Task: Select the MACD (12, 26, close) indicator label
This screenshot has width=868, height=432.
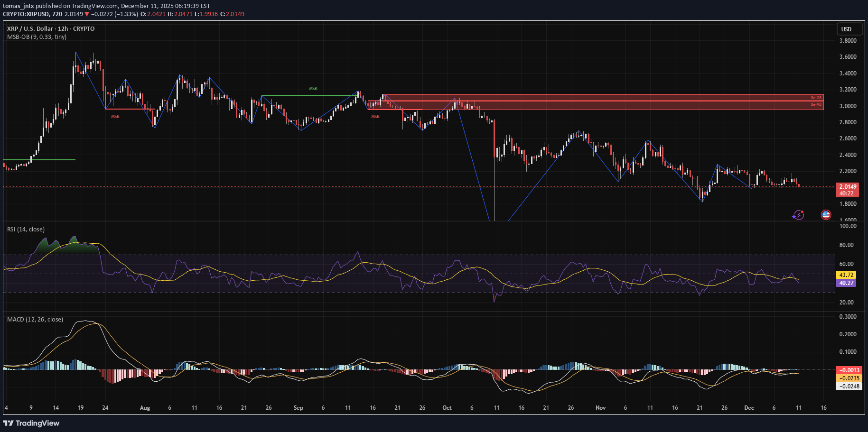Action: point(35,320)
